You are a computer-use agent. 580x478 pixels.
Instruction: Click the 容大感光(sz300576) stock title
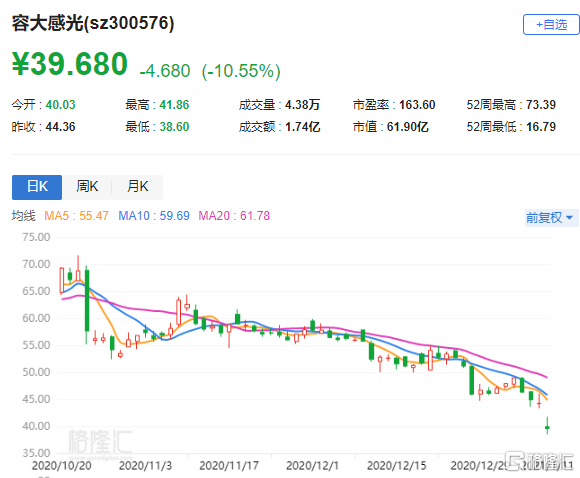(x=93, y=23)
